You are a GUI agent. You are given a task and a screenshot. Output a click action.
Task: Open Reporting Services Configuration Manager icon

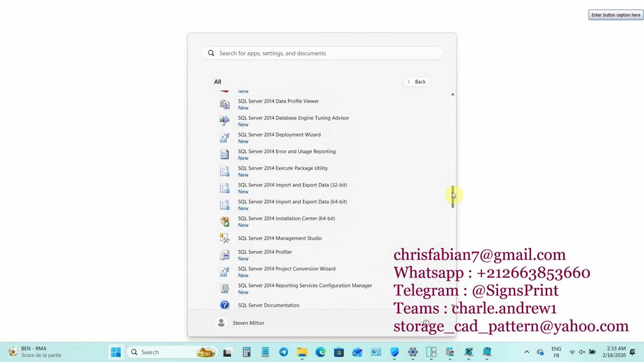point(224,289)
